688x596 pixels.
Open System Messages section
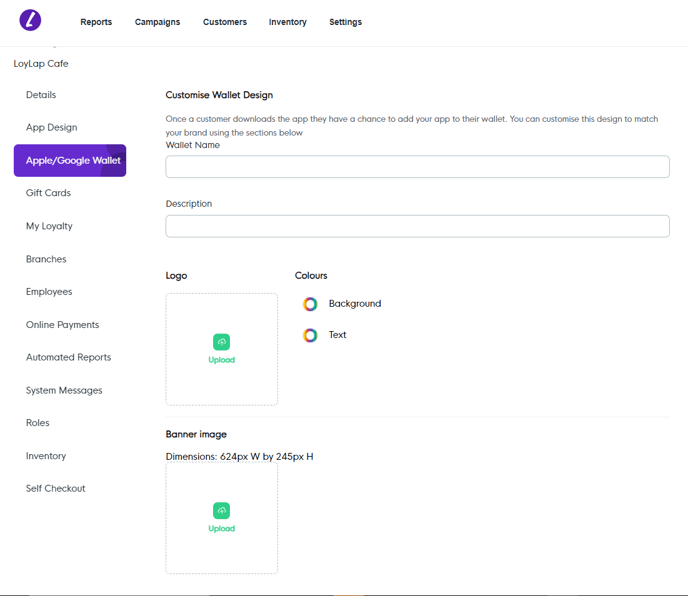(x=64, y=390)
